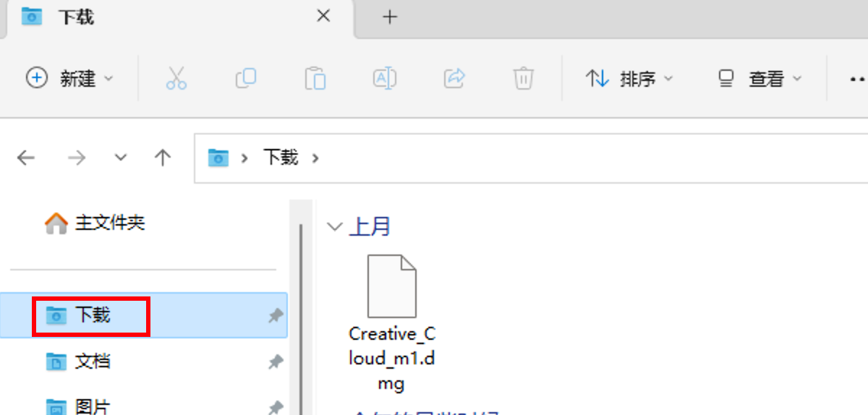This screenshot has width=868, height=415.
Task: Click the pin icon beside 文档
Action: pos(275,361)
